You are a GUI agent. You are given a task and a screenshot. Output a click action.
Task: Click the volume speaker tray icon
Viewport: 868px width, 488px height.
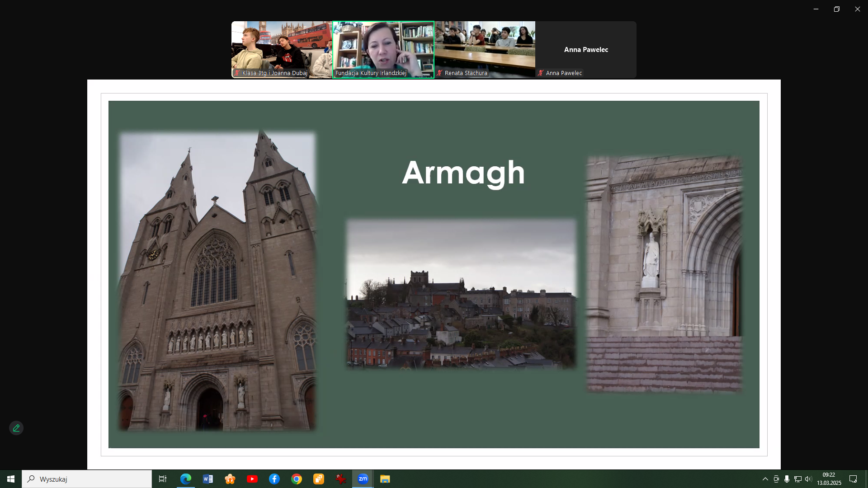click(x=808, y=479)
